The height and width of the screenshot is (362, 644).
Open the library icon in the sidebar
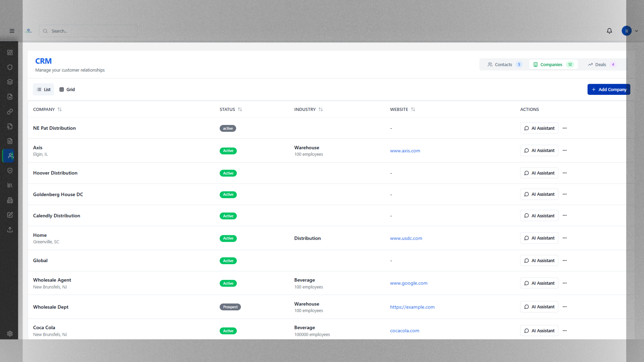pyautogui.click(x=10, y=185)
